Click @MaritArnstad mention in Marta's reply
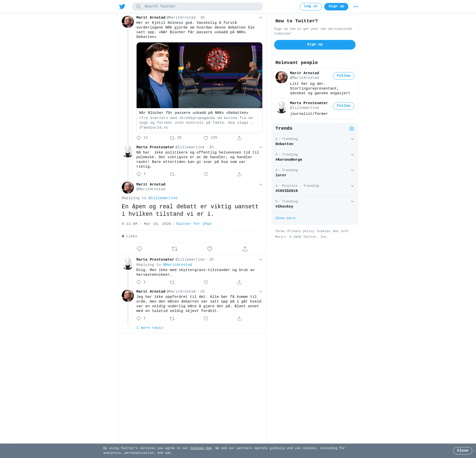The height and width of the screenshot is (458, 476). (x=178, y=265)
